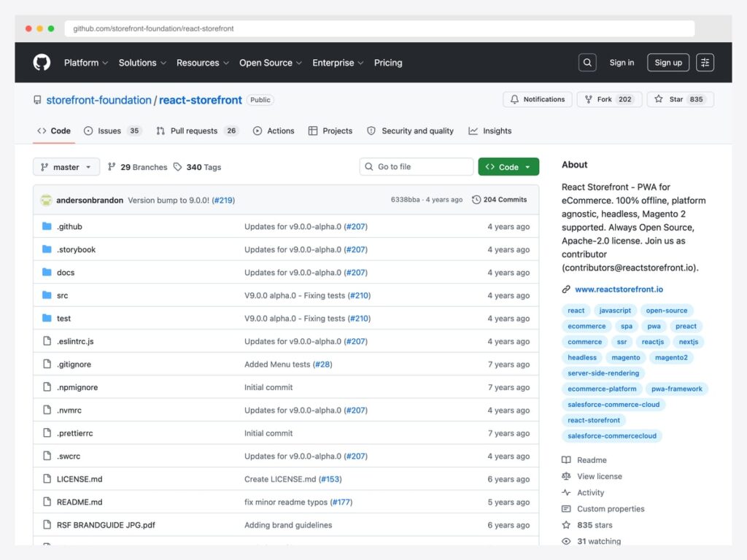Click the pulse icon beside Activity
747x560 pixels.
pos(566,492)
